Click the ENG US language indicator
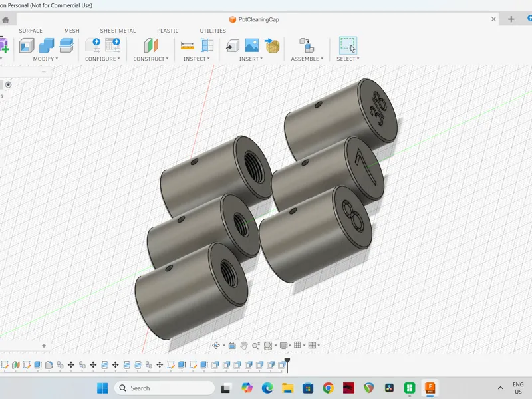 click(x=518, y=388)
